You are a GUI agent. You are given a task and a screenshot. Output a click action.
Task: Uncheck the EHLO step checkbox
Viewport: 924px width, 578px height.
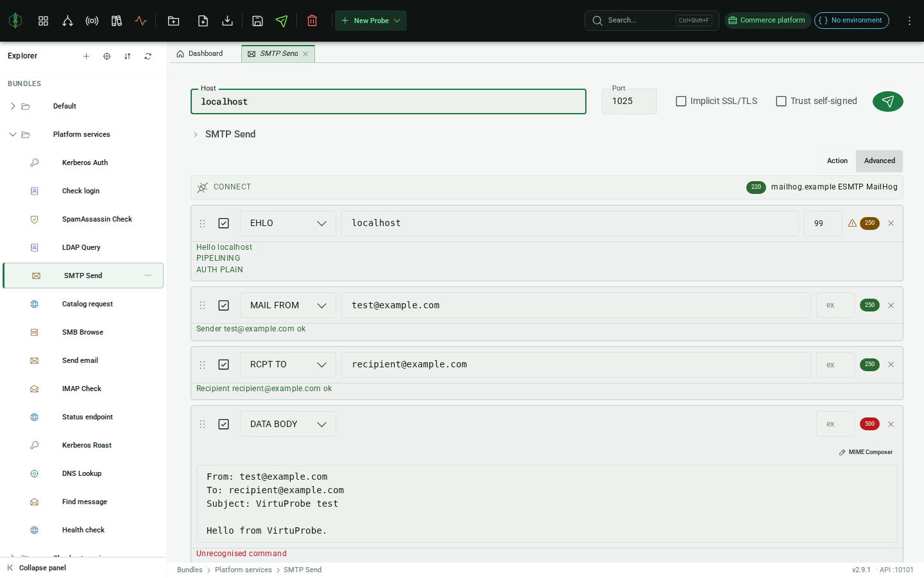[223, 223]
